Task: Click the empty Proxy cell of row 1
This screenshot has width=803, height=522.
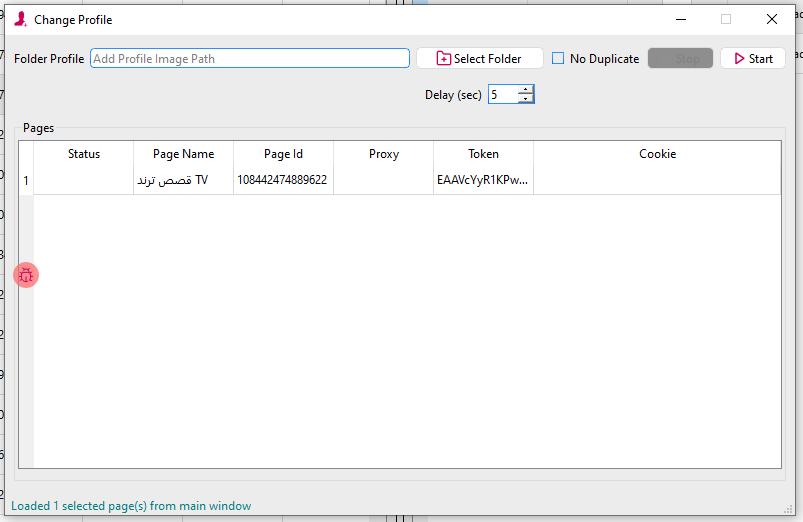Action: pyautogui.click(x=384, y=181)
